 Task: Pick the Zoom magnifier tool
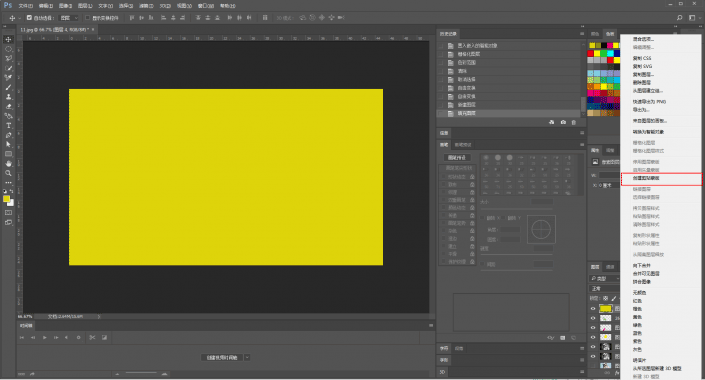pos(8,173)
